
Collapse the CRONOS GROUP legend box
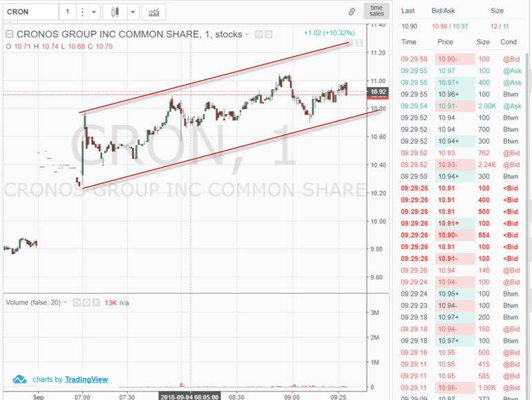pyautogui.click(x=10, y=34)
